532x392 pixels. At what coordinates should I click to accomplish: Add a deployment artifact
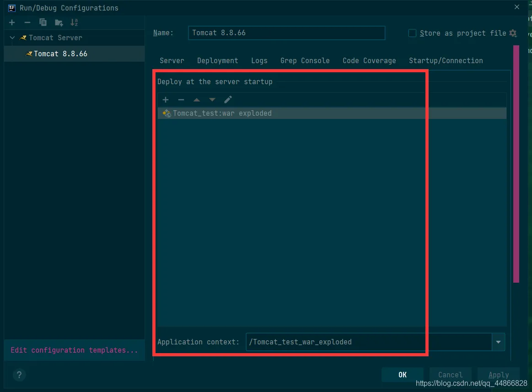click(x=166, y=99)
